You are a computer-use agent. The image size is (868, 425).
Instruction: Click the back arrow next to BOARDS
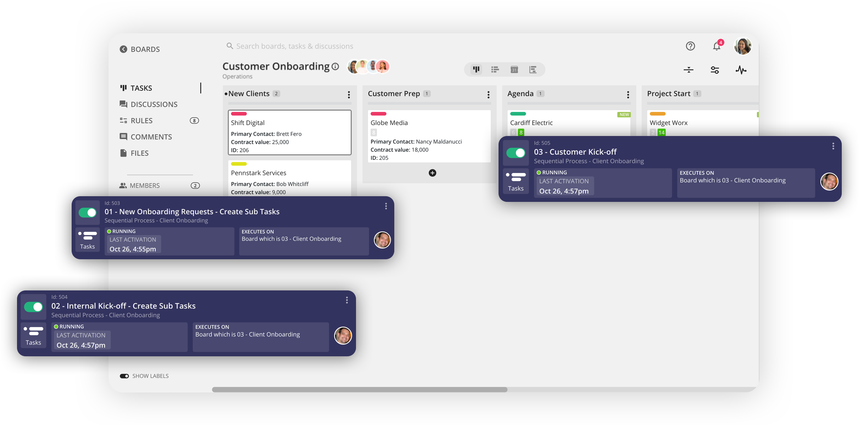click(123, 49)
